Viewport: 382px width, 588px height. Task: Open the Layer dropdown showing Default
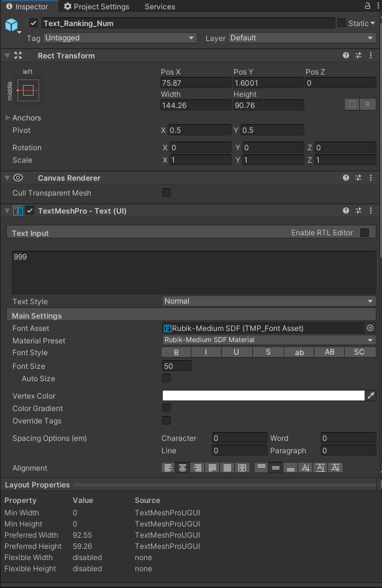click(302, 38)
